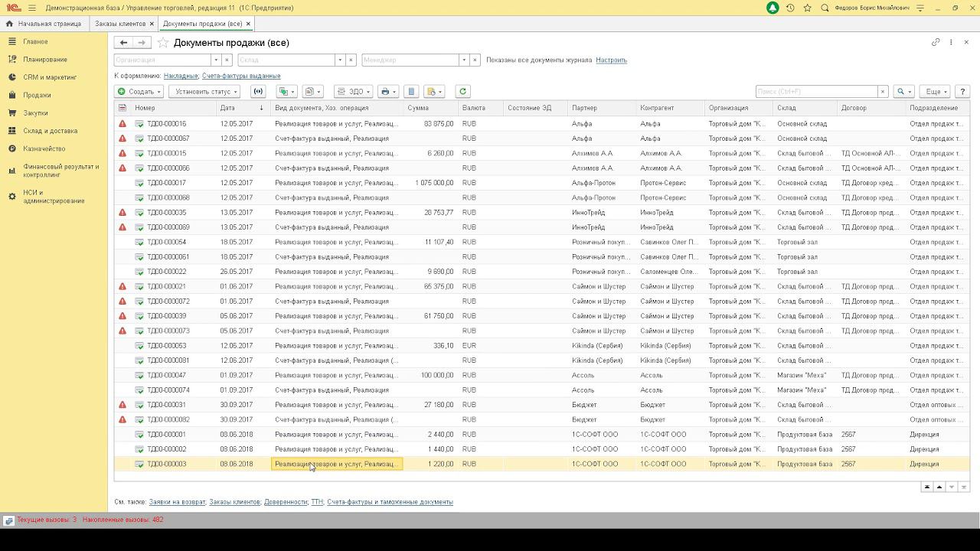Open the reports toolbar icon dropdown
This screenshot has width=980, height=551.
[312, 91]
